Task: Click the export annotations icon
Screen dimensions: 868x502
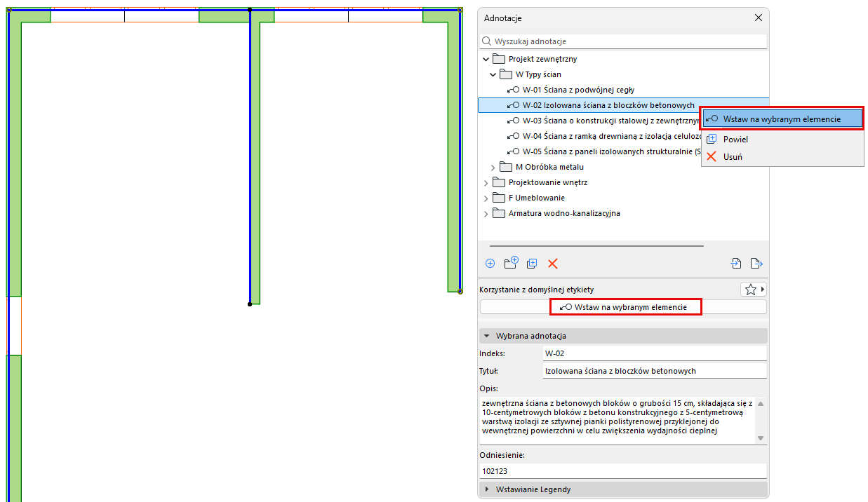Action: 756,264
